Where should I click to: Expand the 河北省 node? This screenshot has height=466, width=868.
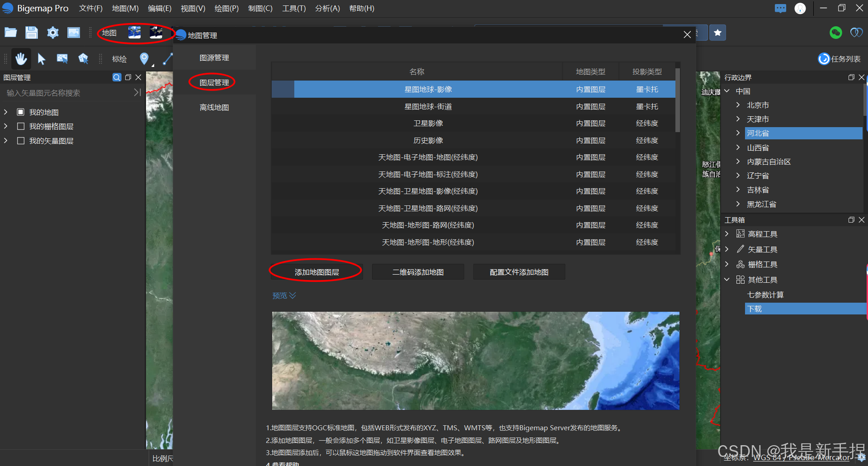pyautogui.click(x=738, y=133)
